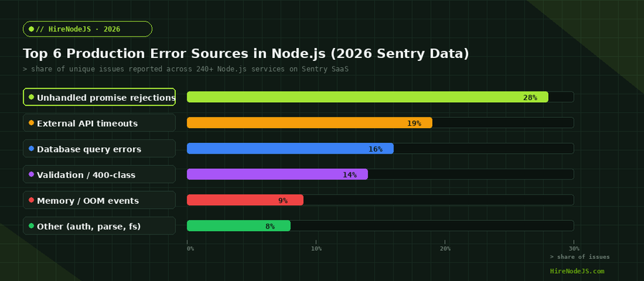The height and width of the screenshot is (281, 644).
Task: Click the 'share of issues' axis caption
Action: pos(580,257)
